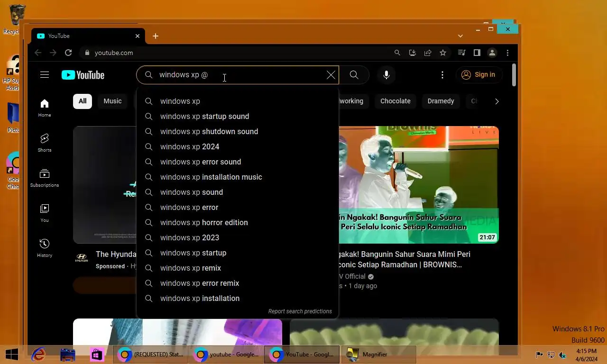Choose suggestion "windows xp installation music"

click(238, 177)
